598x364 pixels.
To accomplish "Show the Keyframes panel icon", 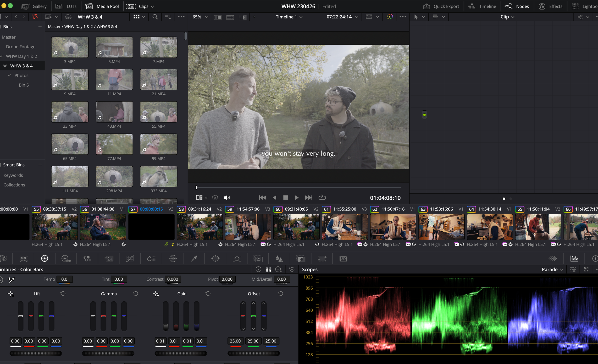I will pyautogui.click(x=553, y=259).
